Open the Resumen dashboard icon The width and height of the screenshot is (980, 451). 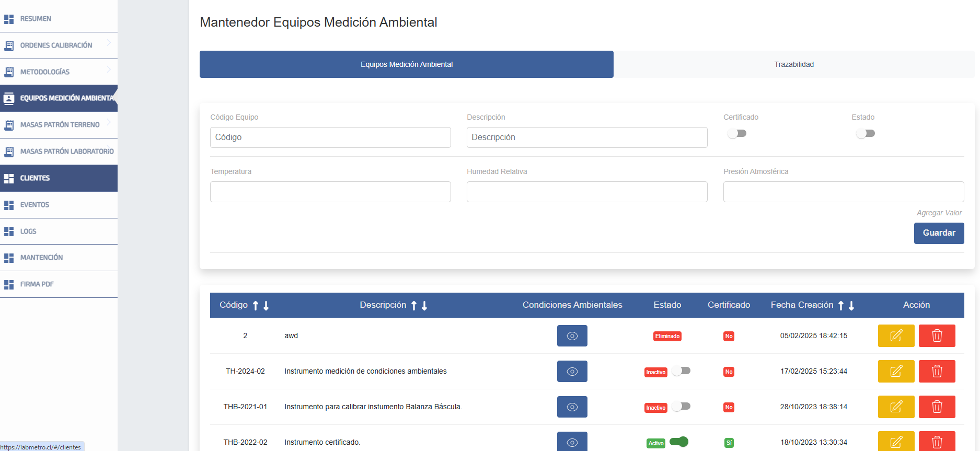[x=9, y=19]
